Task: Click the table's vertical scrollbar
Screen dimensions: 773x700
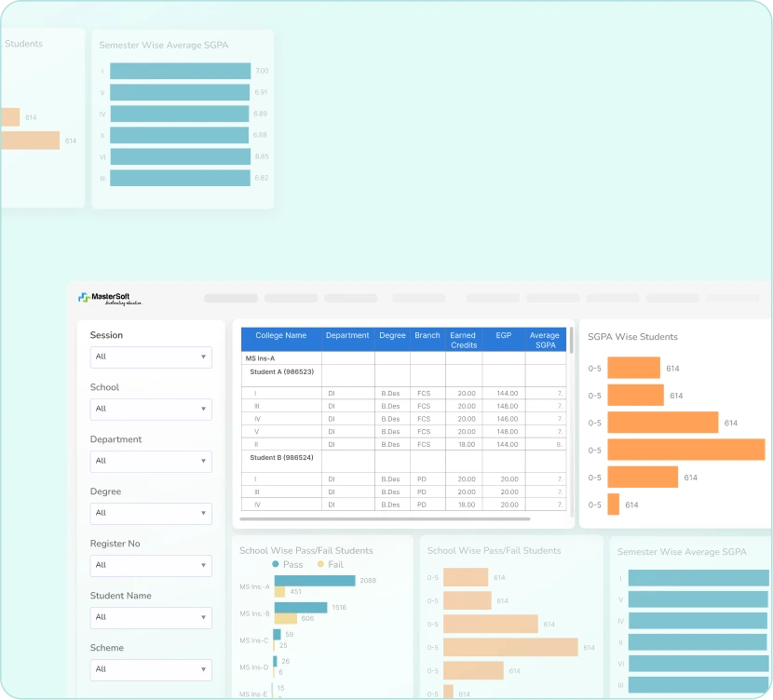Action: coord(571,341)
